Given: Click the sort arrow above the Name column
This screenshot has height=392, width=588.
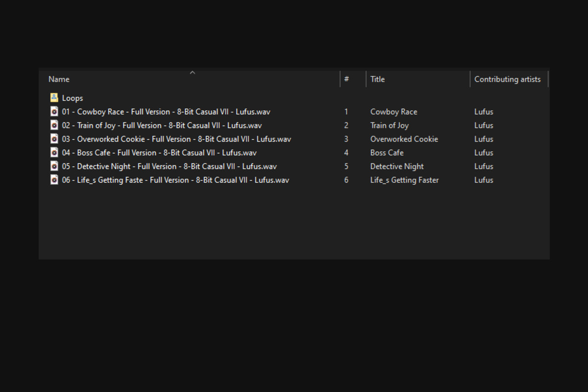Looking at the screenshot, I should point(193,73).
